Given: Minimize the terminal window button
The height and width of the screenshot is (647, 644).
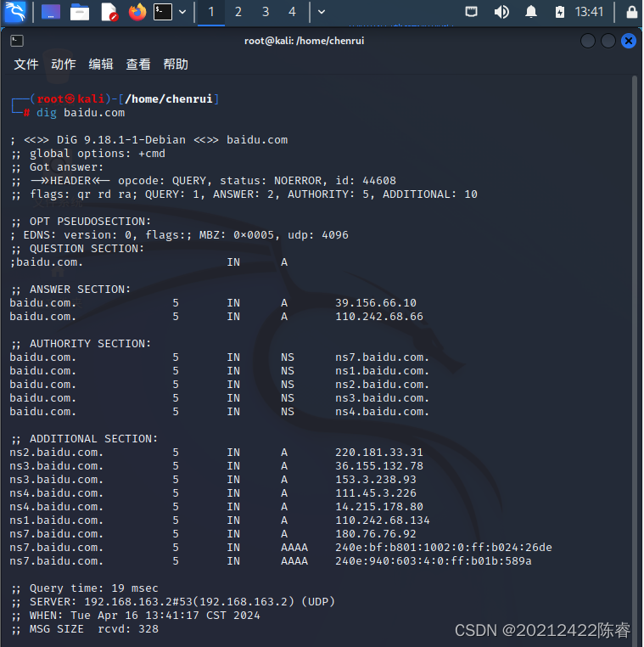Looking at the screenshot, I should click(x=587, y=41).
